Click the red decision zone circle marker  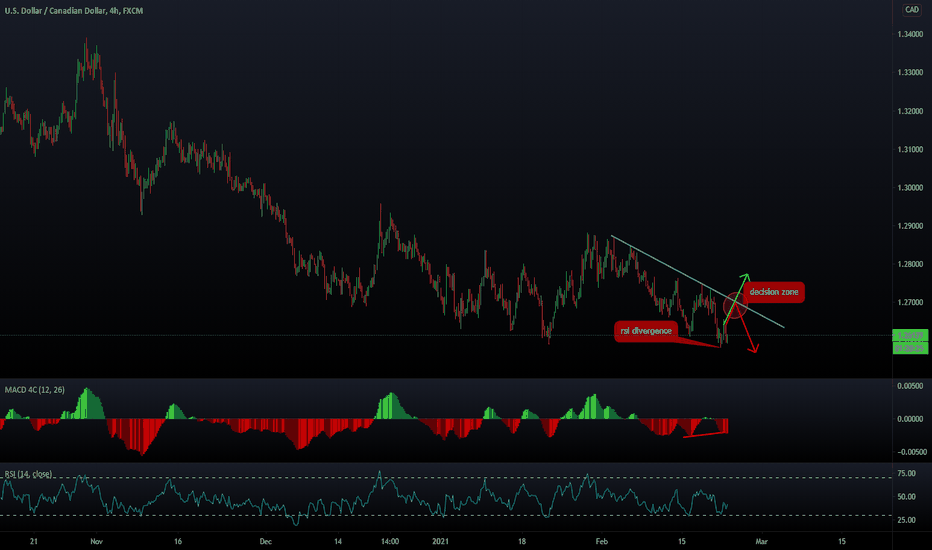735,306
